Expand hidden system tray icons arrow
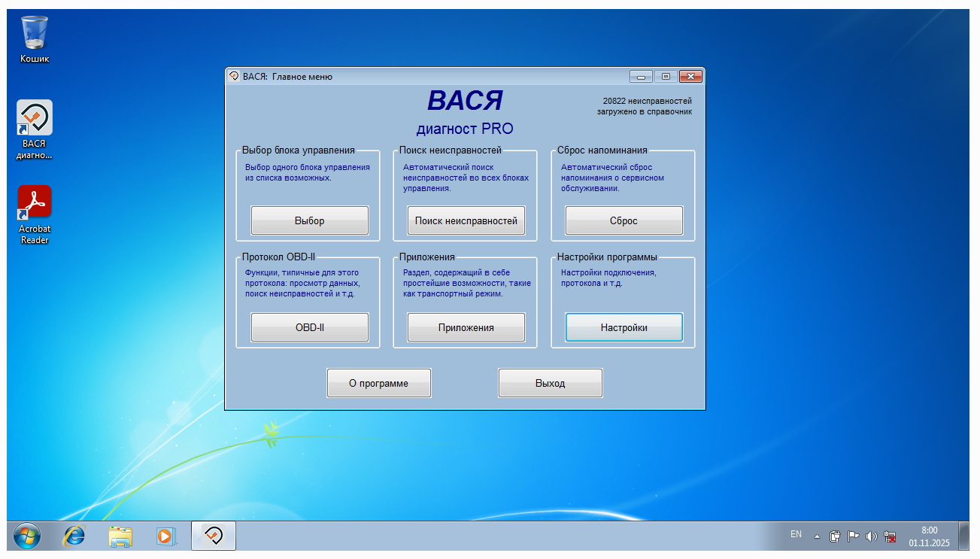 817,536
